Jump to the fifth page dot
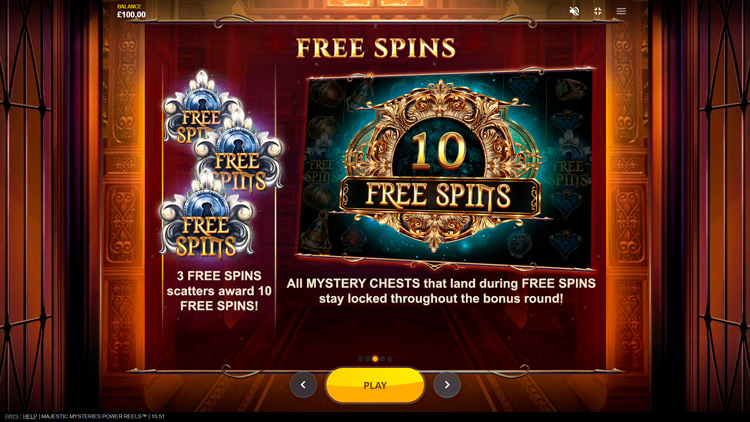The width and height of the screenshot is (750, 422). pos(390,359)
